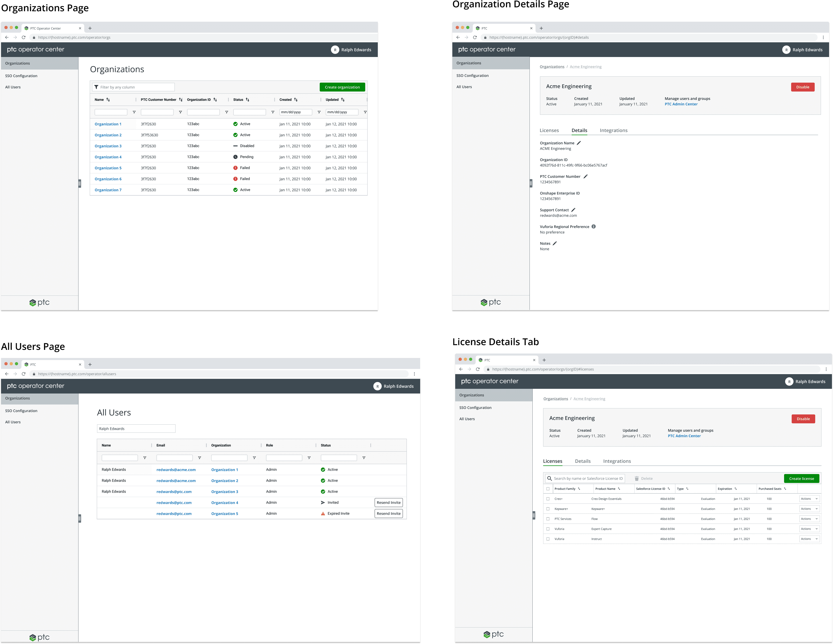Click the pencil icon next to Organization Name
Image resolution: width=833 pixels, height=644 pixels.
coord(579,143)
